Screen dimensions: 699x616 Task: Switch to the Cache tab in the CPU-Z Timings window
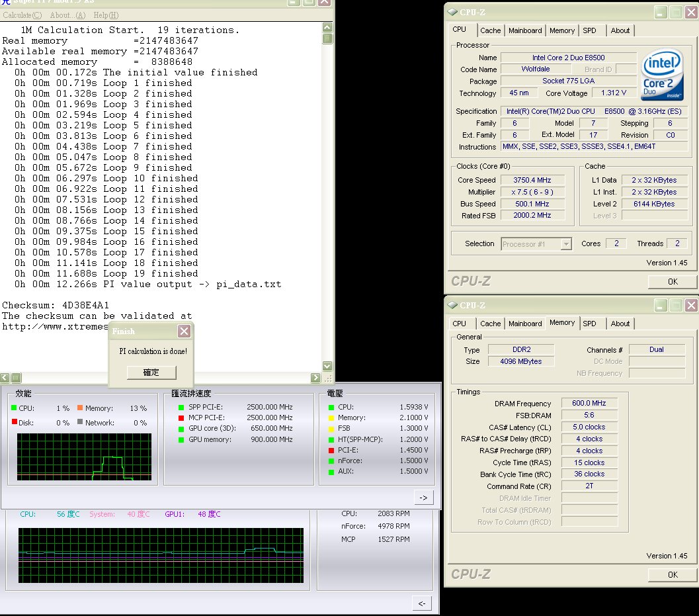[491, 324]
